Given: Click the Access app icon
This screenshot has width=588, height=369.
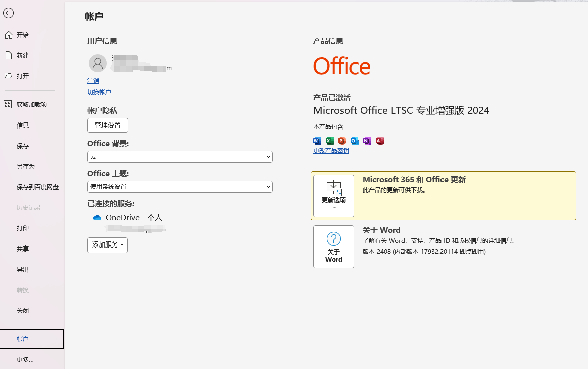Looking at the screenshot, I should click(379, 141).
